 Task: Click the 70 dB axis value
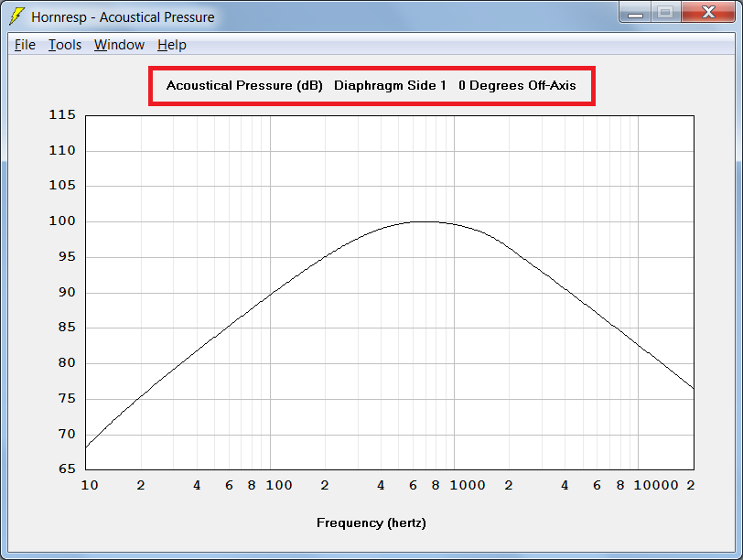67,434
